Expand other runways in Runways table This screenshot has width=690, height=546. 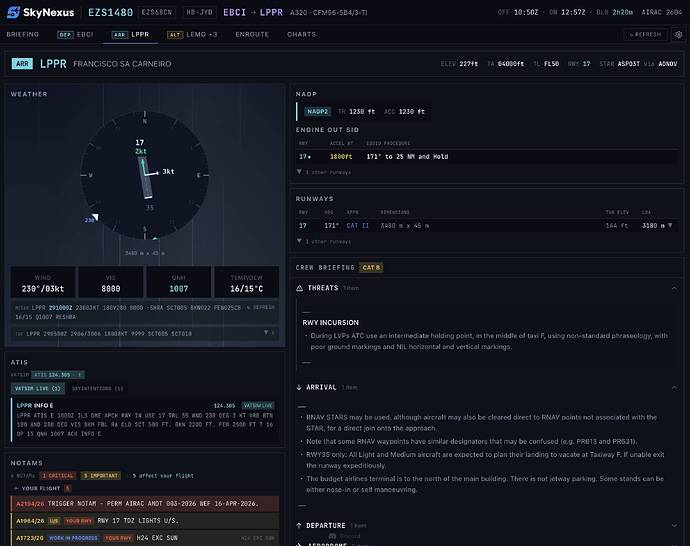[324, 242]
